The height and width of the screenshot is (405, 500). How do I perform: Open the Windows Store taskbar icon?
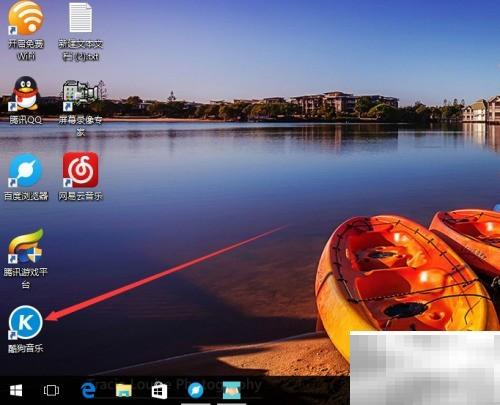coord(159,391)
